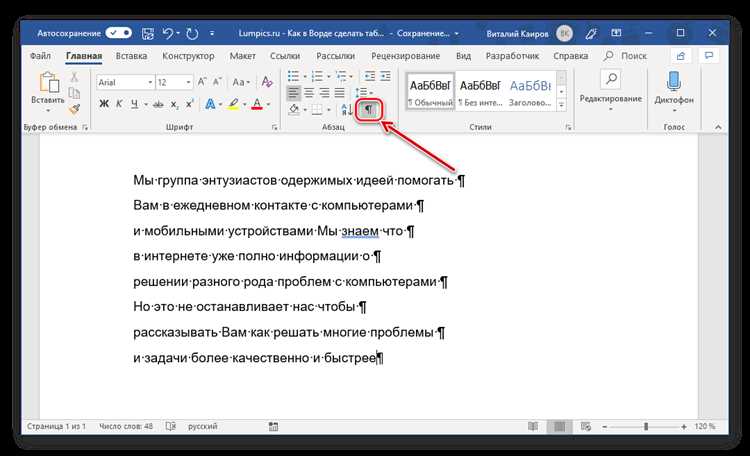The image size is (750, 456).
Task: Apply the Заголовок style
Action: coord(530,91)
